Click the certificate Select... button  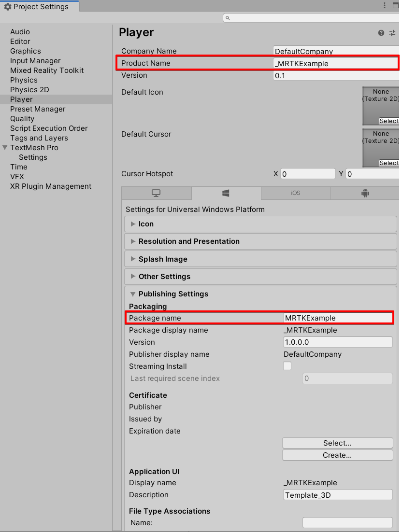click(x=337, y=443)
